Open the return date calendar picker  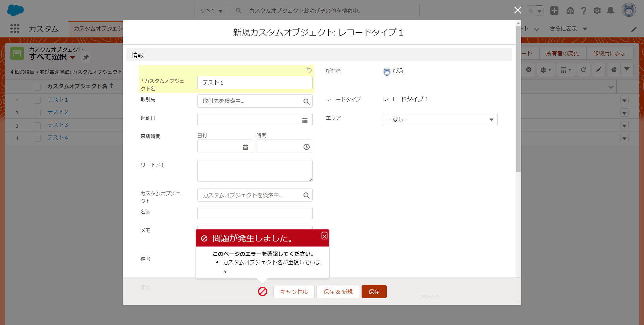tap(305, 120)
